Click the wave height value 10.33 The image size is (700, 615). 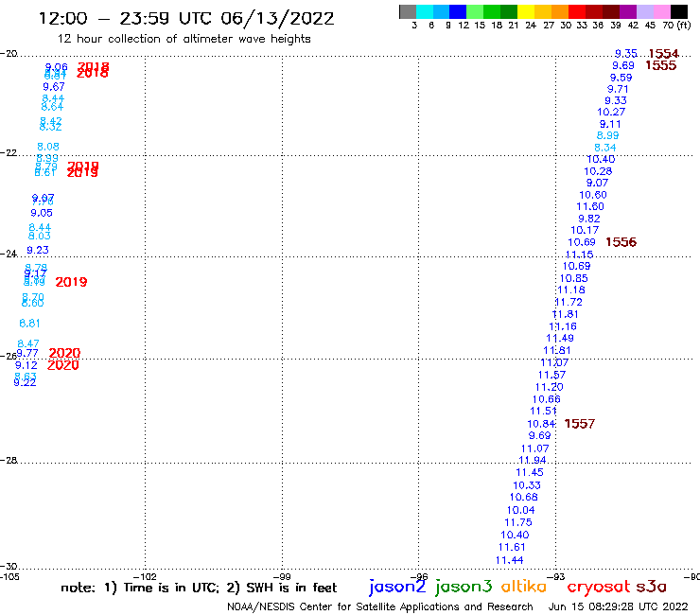[527, 485]
